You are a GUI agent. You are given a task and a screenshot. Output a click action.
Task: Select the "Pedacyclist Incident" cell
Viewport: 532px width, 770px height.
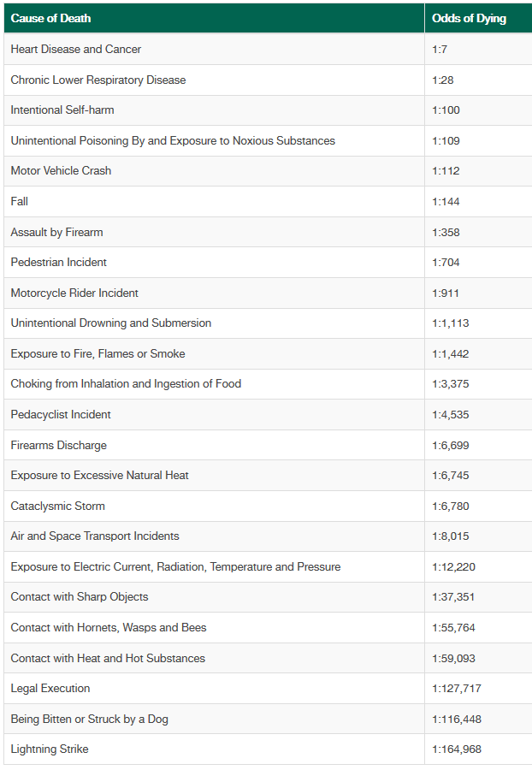[61, 414]
